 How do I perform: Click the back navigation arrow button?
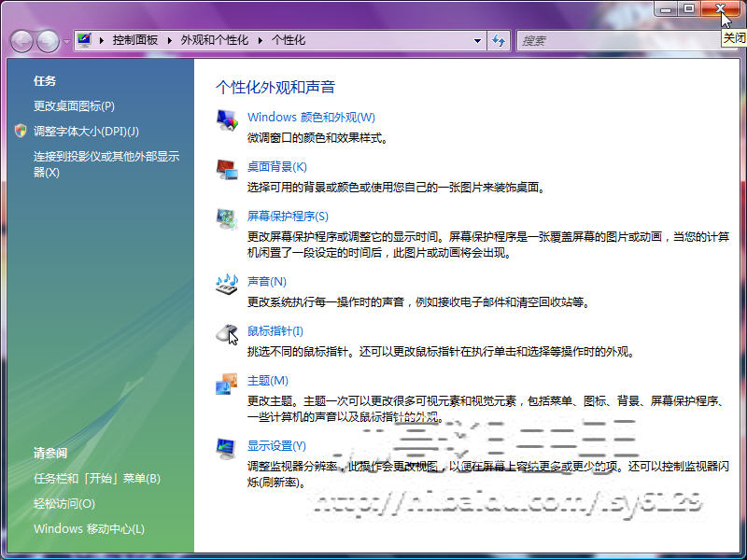click(21, 41)
